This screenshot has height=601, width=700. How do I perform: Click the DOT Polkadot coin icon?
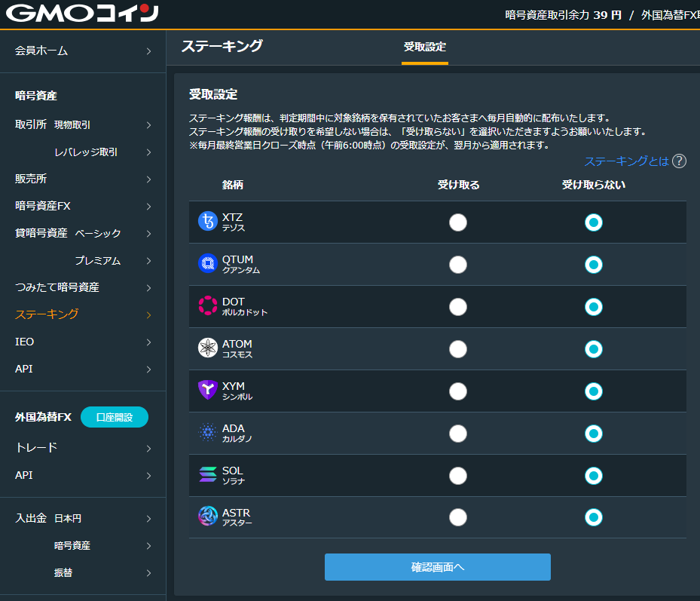point(208,305)
